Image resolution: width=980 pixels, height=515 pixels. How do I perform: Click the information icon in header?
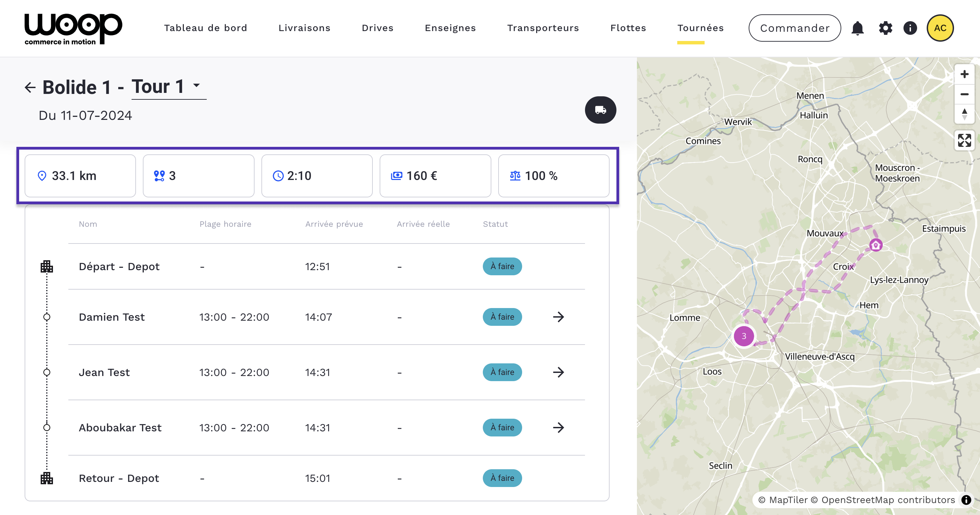coord(910,28)
